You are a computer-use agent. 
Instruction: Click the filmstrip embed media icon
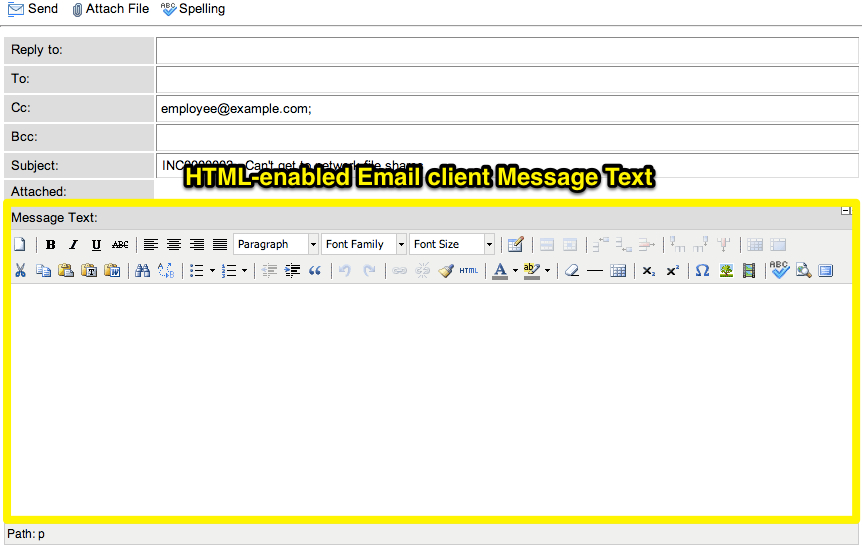coord(748,271)
